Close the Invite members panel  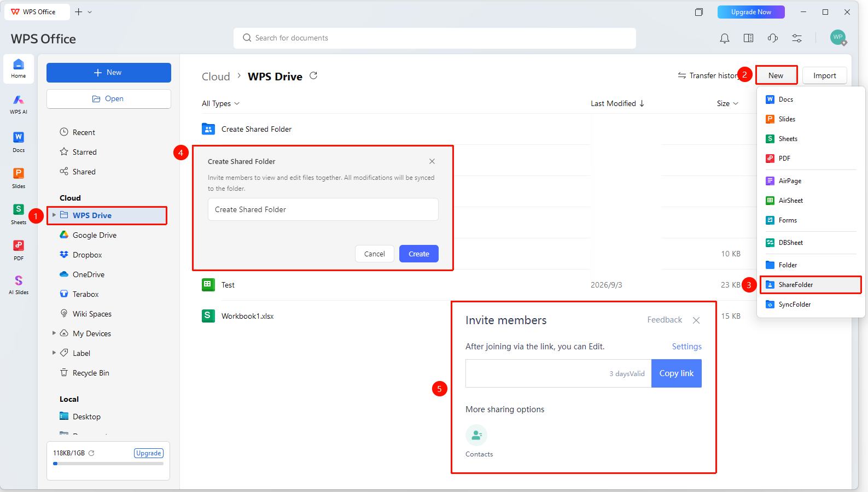tap(696, 320)
